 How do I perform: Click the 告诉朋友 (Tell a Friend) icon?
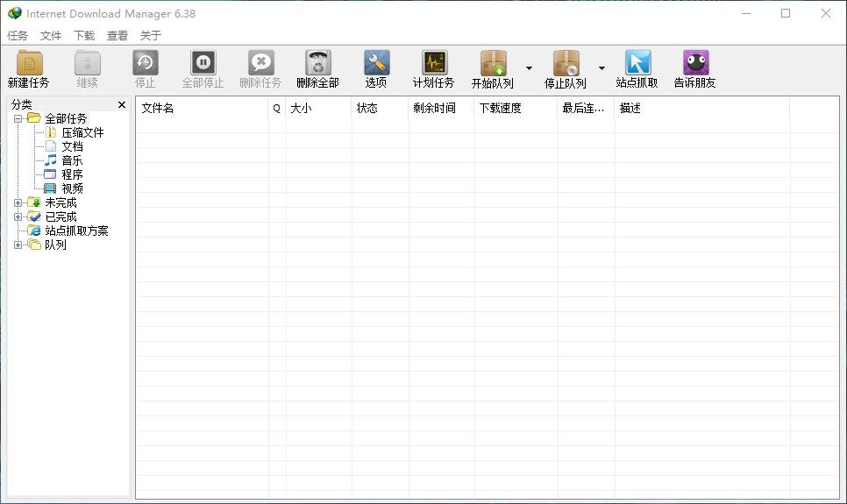pyautogui.click(x=695, y=64)
